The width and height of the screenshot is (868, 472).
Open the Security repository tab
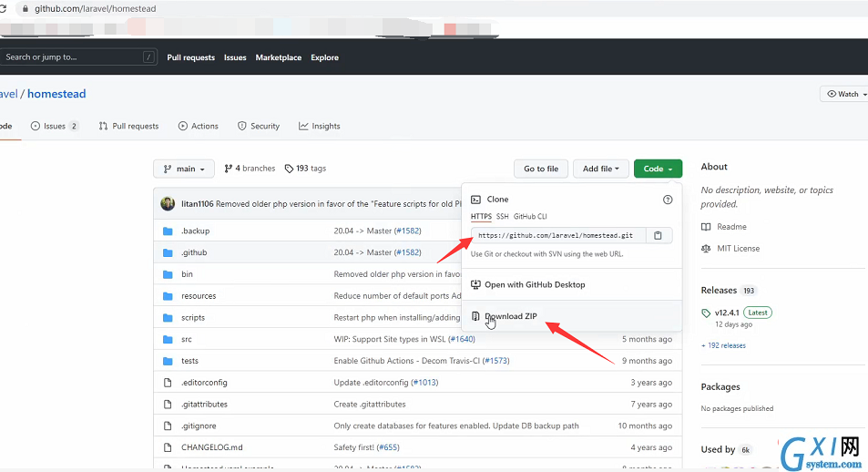[x=259, y=127]
